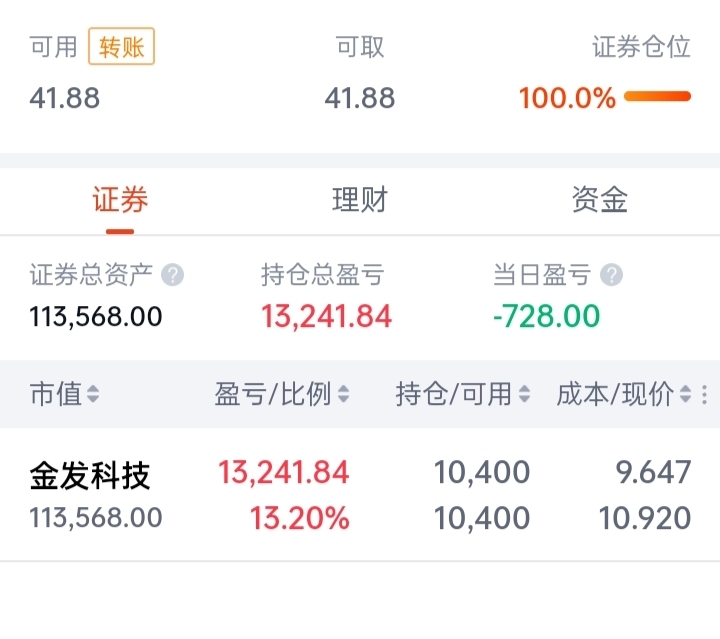Select the 100.0% 证券仓位 position bar
Image resolution: width=720 pixels, height=639 pixels.
click(658, 96)
